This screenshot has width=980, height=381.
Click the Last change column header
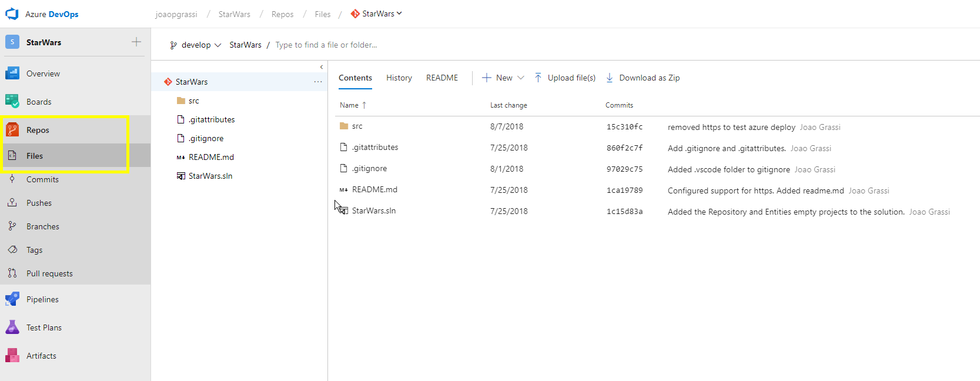point(509,105)
